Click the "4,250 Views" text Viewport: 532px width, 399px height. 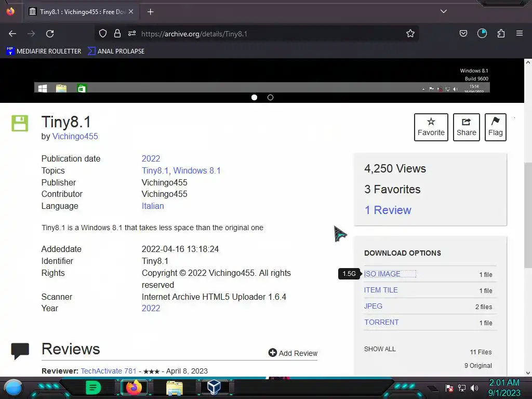395,169
